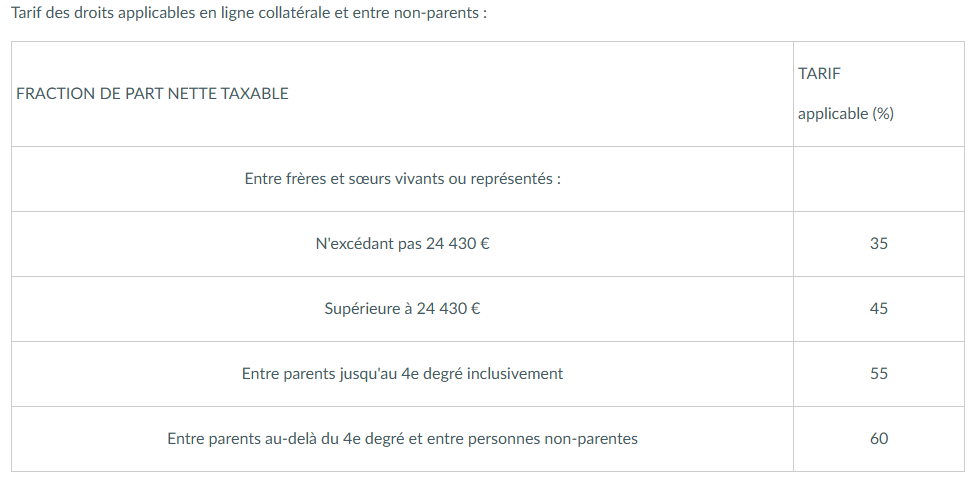Select the 'Supérieure à 24 430 €' cell
The height and width of the screenshot is (480, 970).
402,309
